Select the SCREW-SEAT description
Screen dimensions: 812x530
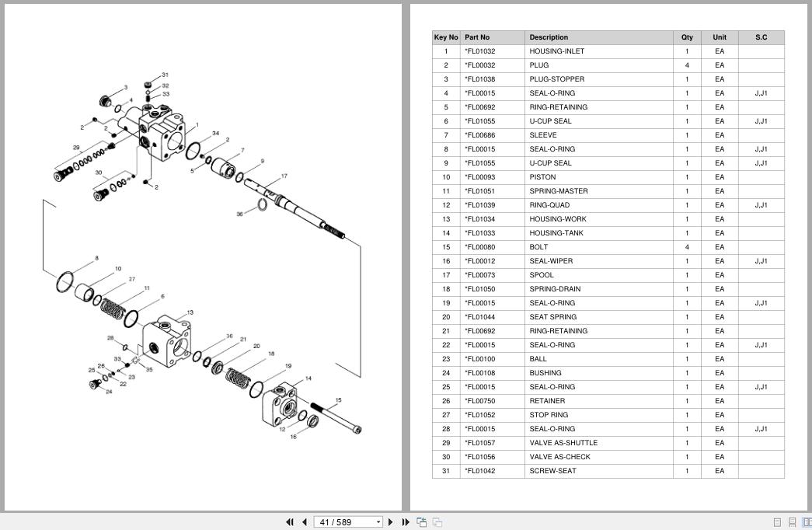click(x=552, y=471)
